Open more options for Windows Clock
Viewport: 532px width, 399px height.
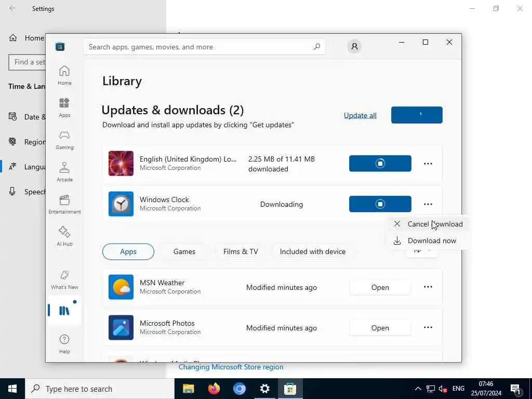[x=428, y=204]
